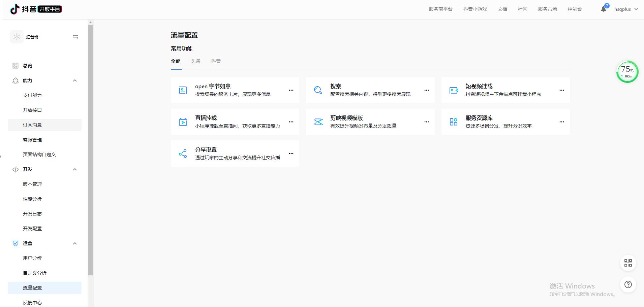Click the 服务资源库 grid icon
The image size is (644, 307).
point(454,122)
